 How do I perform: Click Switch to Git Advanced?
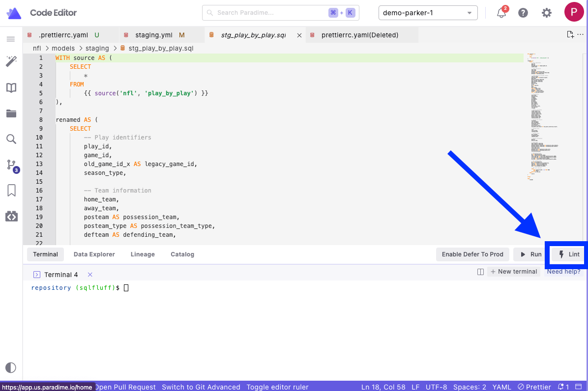[x=201, y=387]
